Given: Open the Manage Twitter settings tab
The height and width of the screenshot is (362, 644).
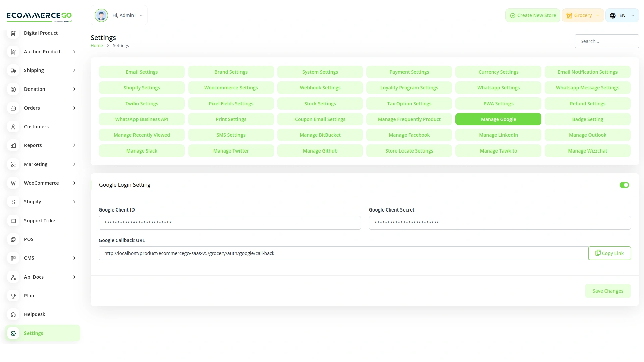Looking at the screenshot, I should 231,150.
